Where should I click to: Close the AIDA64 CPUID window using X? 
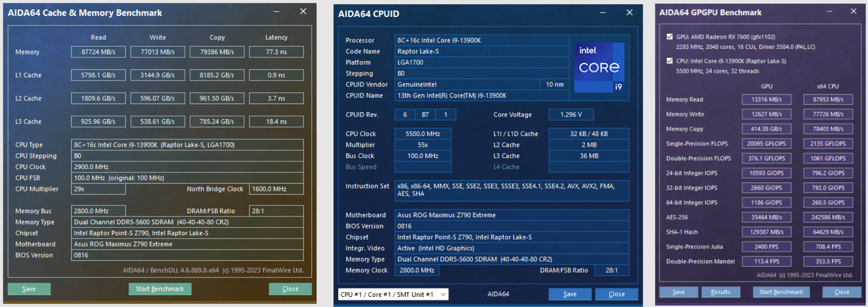tap(629, 13)
